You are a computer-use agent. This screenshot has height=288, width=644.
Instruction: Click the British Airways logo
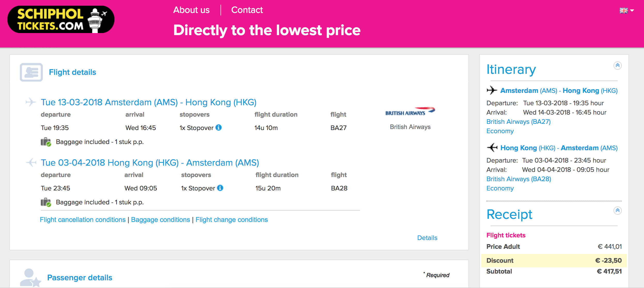[x=410, y=111]
